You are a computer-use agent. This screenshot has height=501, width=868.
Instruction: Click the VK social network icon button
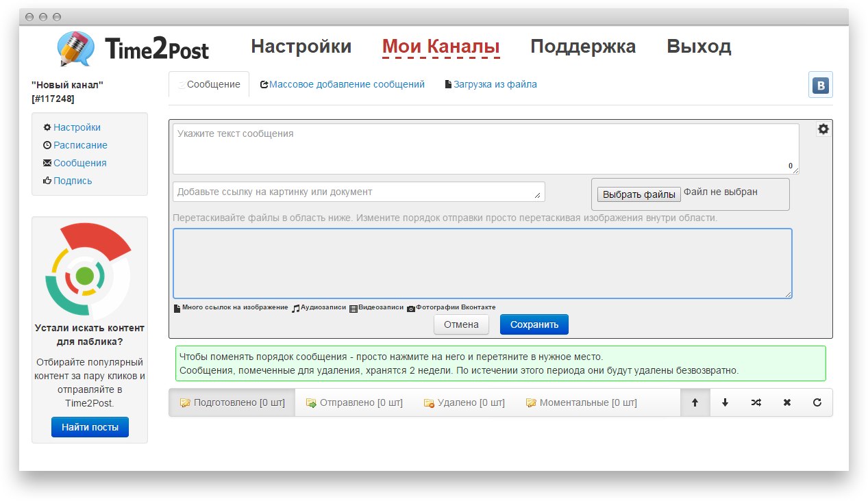coord(820,86)
